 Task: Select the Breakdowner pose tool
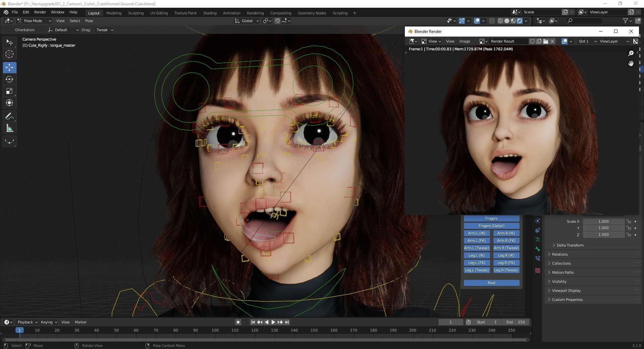[9, 141]
